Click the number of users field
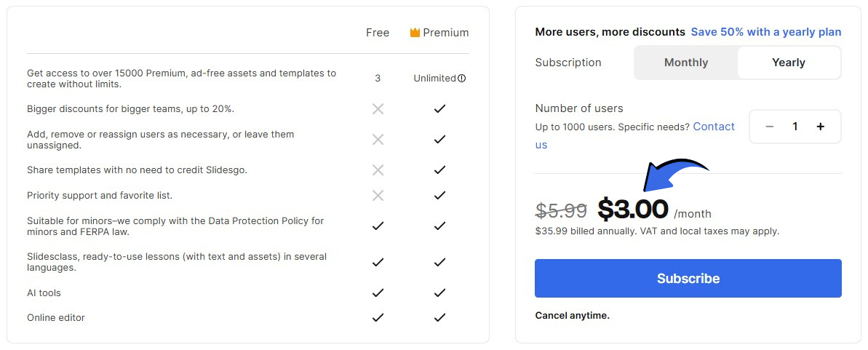 (795, 127)
